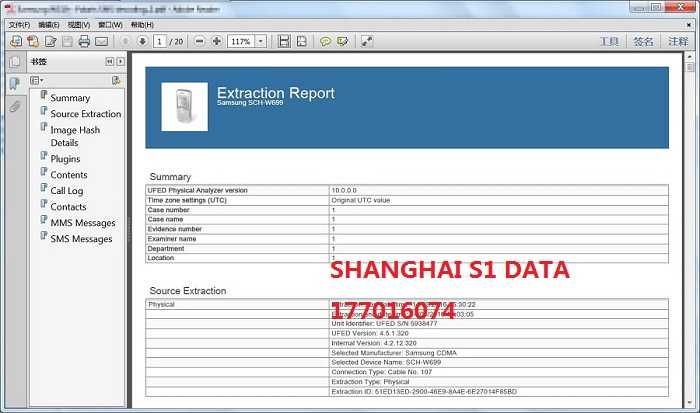Click the save file icon
The width and height of the screenshot is (700, 413).
pyautogui.click(x=67, y=42)
